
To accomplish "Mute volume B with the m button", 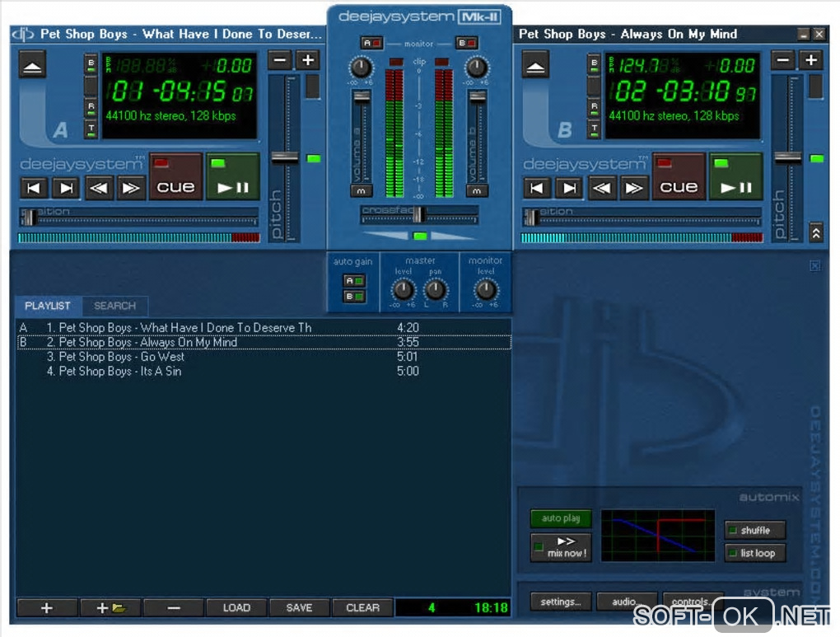I will (x=477, y=191).
